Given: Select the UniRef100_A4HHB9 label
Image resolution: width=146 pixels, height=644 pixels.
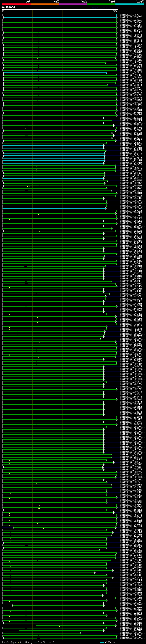Looking at the screenshot, I should 131,532.
